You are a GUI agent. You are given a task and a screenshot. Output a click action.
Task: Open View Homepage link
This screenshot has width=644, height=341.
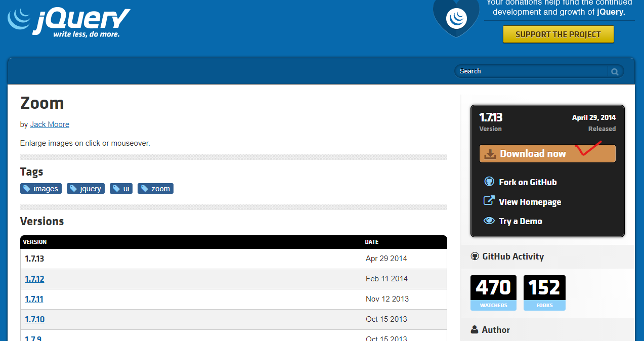coord(530,202)
